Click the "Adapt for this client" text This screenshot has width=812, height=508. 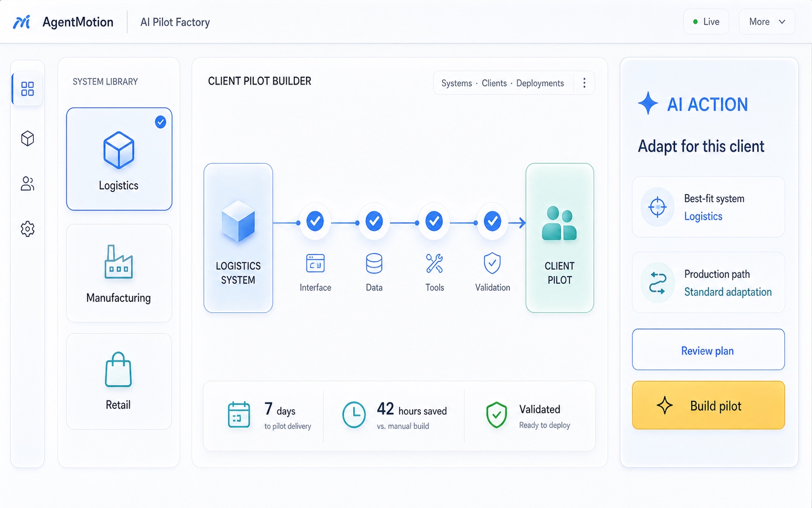point(701,146)
